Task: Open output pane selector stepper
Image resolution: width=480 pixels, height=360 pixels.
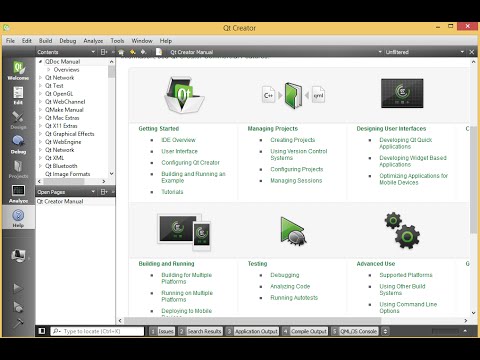Action: tap(385, 331)
